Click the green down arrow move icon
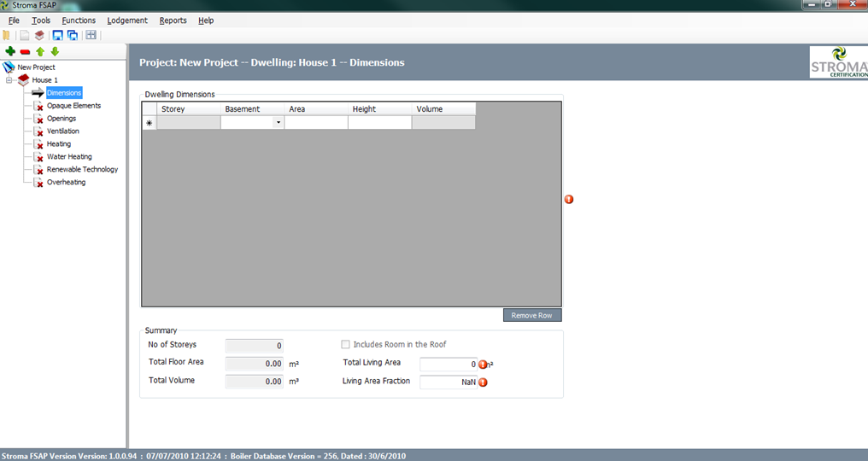The width and height of the screenshot is (868, 461). 55,51
